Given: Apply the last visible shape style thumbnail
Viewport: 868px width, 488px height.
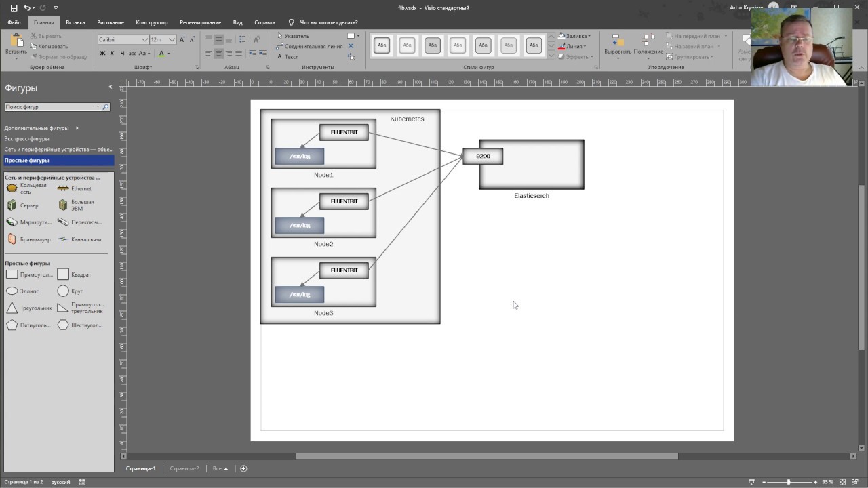Looking at the screenshot, I should click(x=534, y=45).
